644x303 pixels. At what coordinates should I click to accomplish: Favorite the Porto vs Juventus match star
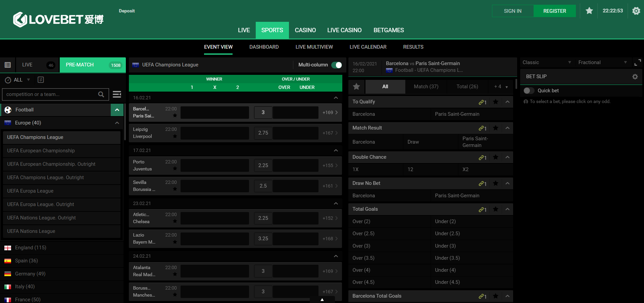[x=175, y=168]
